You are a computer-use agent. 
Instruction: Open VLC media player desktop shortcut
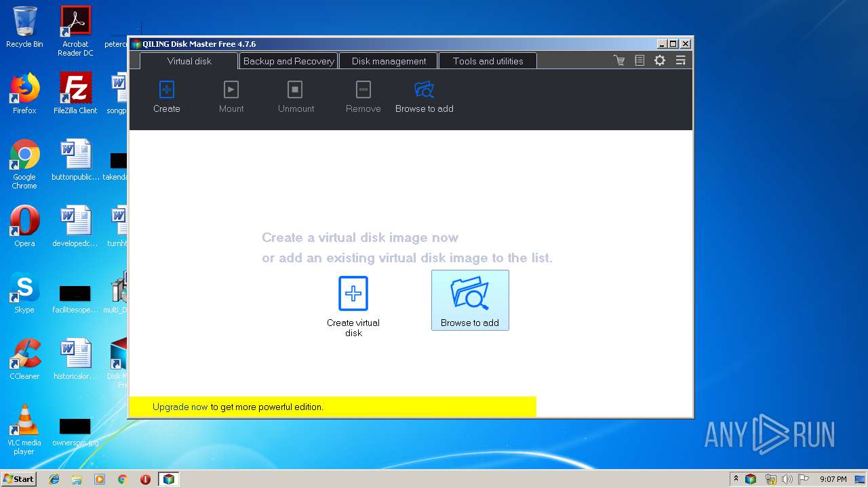24,430
